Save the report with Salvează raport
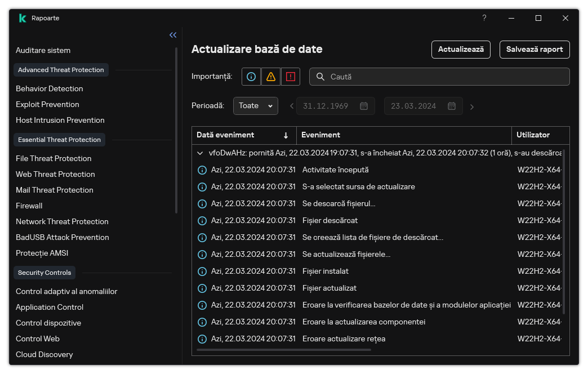Image resolution: width=588 pixels, height=374 pixels. click(x=534, y=50)
